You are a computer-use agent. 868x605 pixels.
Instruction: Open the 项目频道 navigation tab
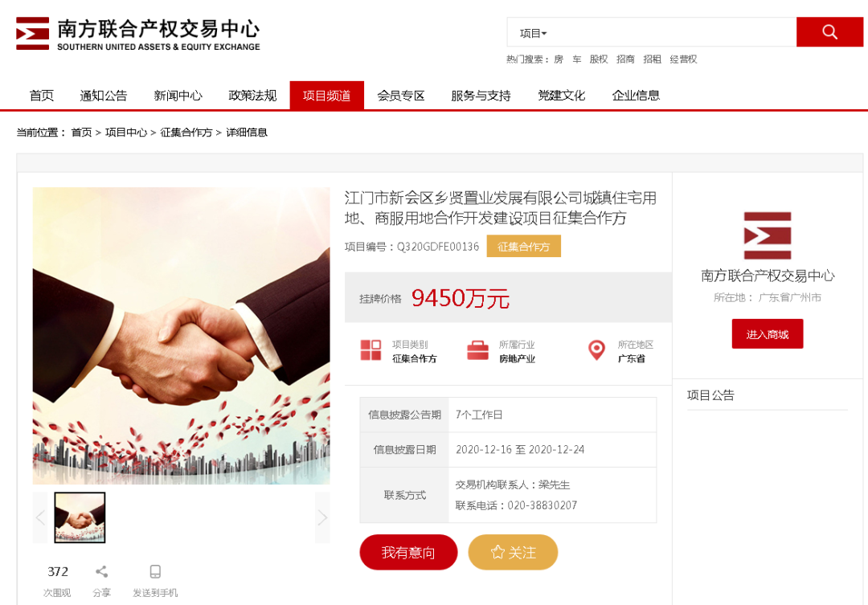click(326, 95)
